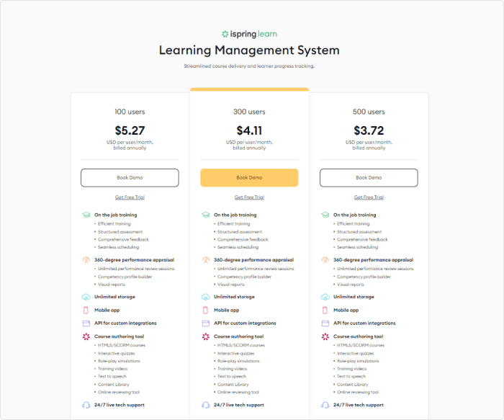
Task: Click '360-degree performance appraisal' in 300 users plan
Action: [254, 260]
